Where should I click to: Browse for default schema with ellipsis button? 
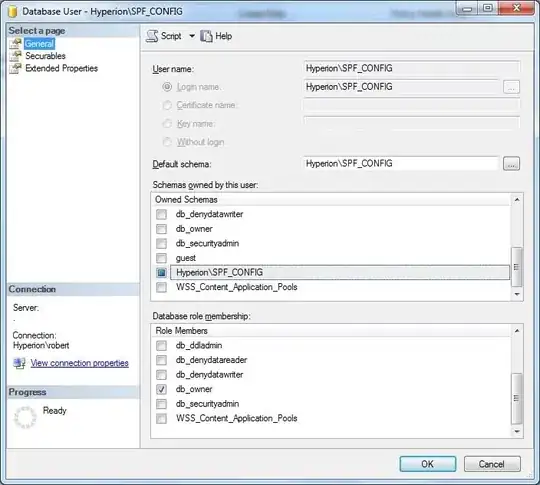point(511,164)
